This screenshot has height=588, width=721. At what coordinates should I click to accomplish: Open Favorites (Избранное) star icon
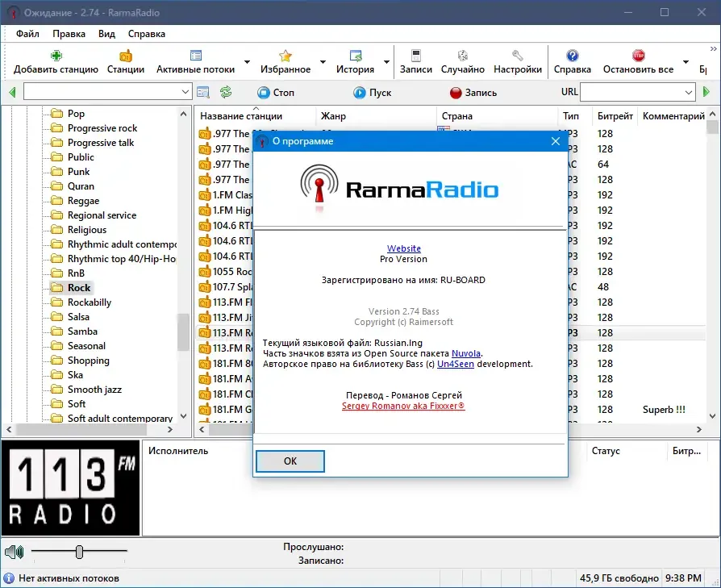285,56
